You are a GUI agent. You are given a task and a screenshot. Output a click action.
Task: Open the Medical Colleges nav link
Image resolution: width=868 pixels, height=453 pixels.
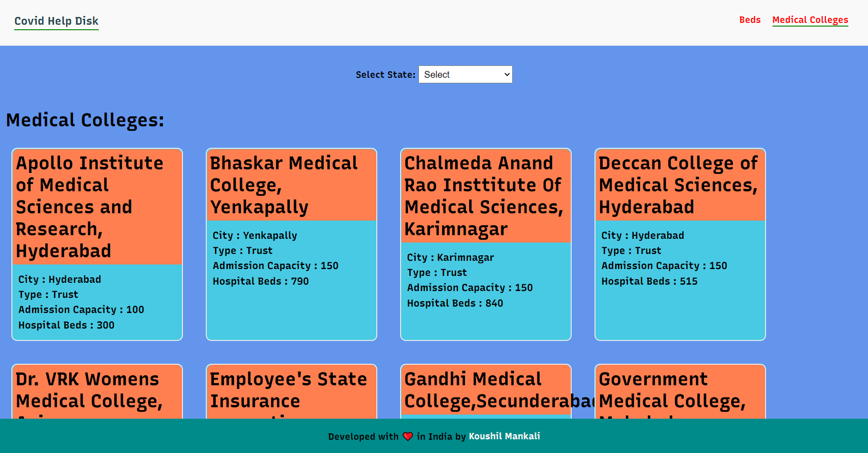[x=810, y=20]
